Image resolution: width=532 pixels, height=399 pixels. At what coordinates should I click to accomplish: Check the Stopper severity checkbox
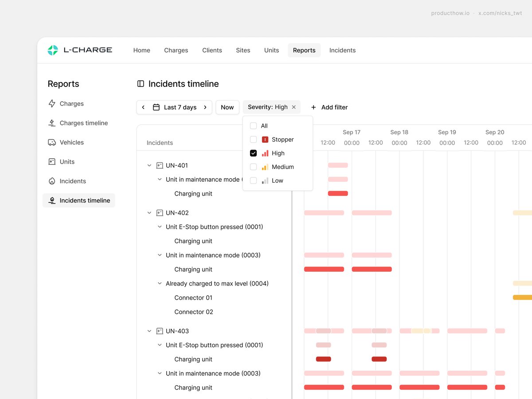[x=254, y=140]
